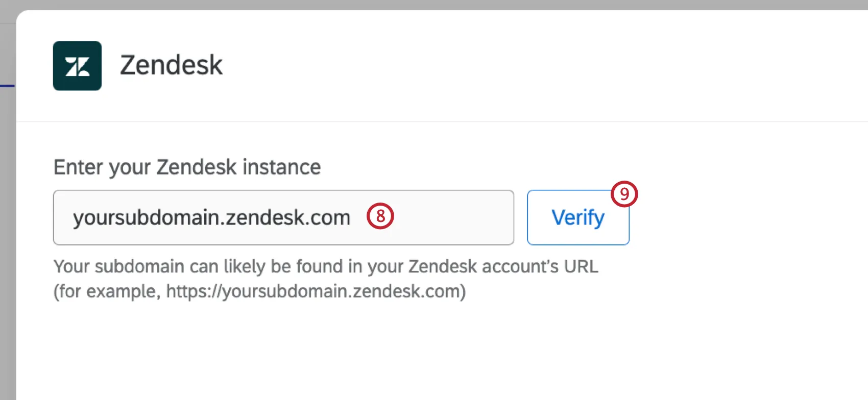
Task: Click the Verify button
Action: 577,217
